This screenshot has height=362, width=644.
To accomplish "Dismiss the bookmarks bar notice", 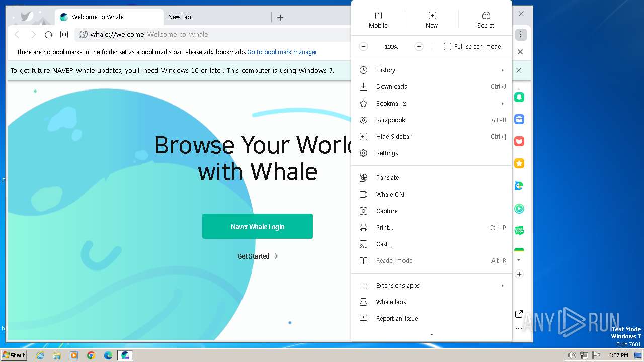I will (520, 52).
